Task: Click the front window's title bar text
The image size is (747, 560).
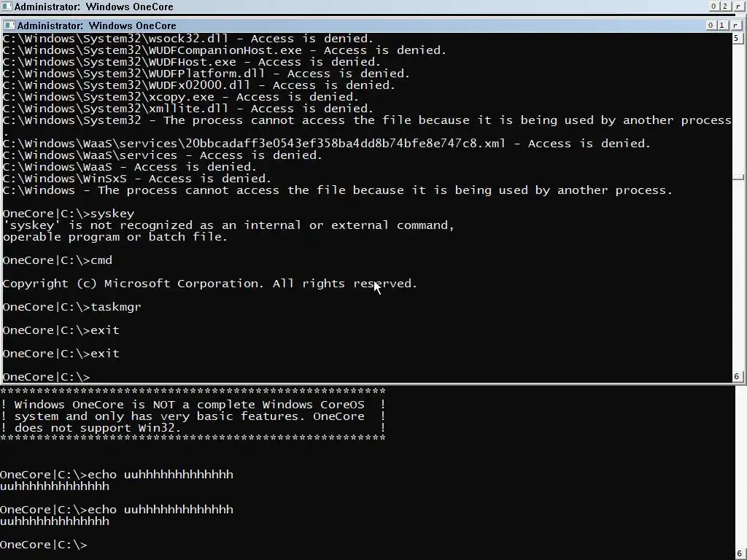Action: [97, 26]
